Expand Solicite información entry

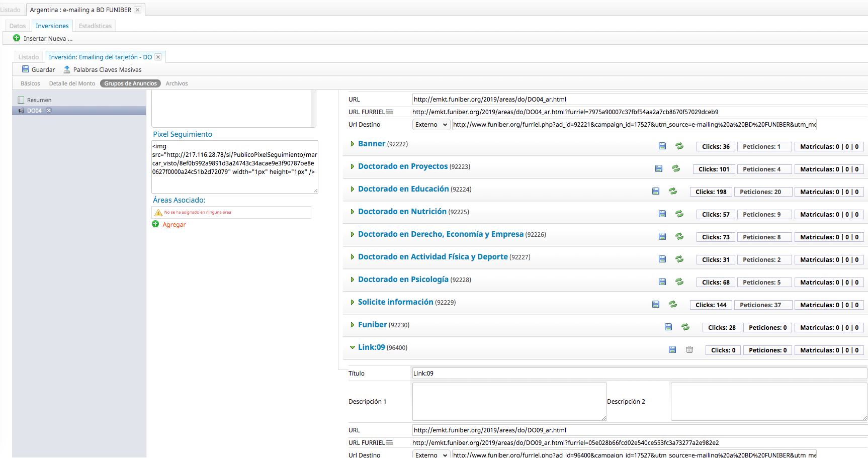point(352,302)
